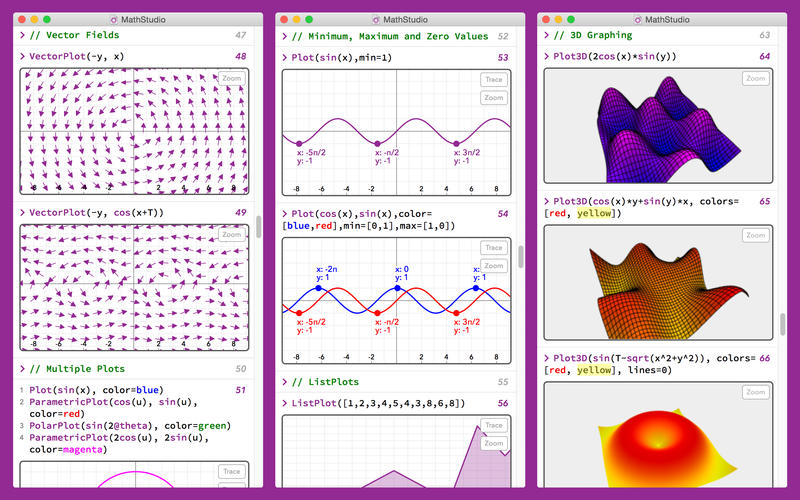Toggle the chevron next to '// ListPlots'
800x500 pixels.
pos(284,382)
